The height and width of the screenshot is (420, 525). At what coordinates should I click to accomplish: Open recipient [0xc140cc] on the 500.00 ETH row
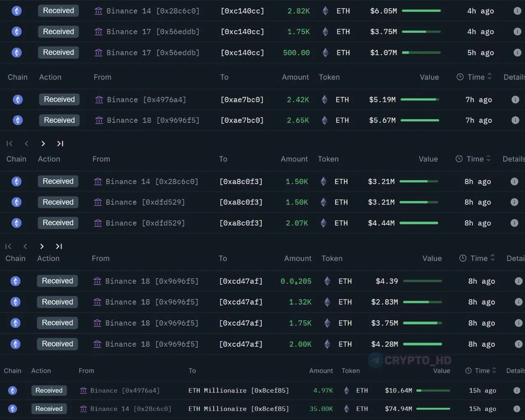point(242,52)
